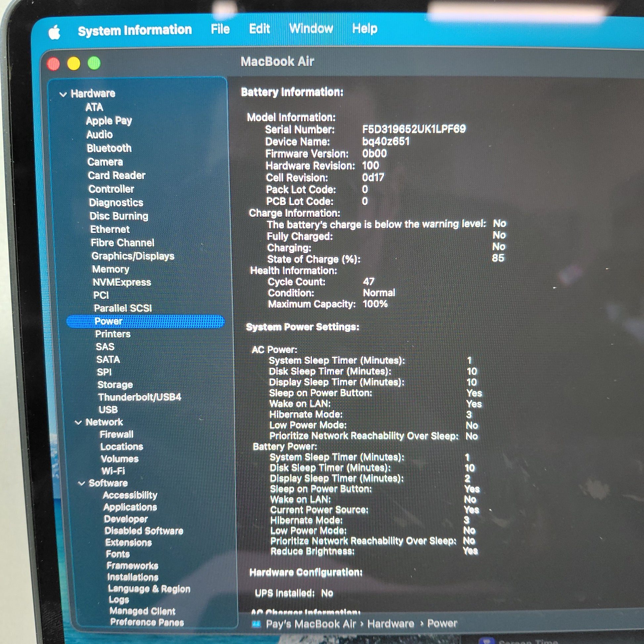
Task: Collapse the Software section chevron
Action: pos(81,483)
